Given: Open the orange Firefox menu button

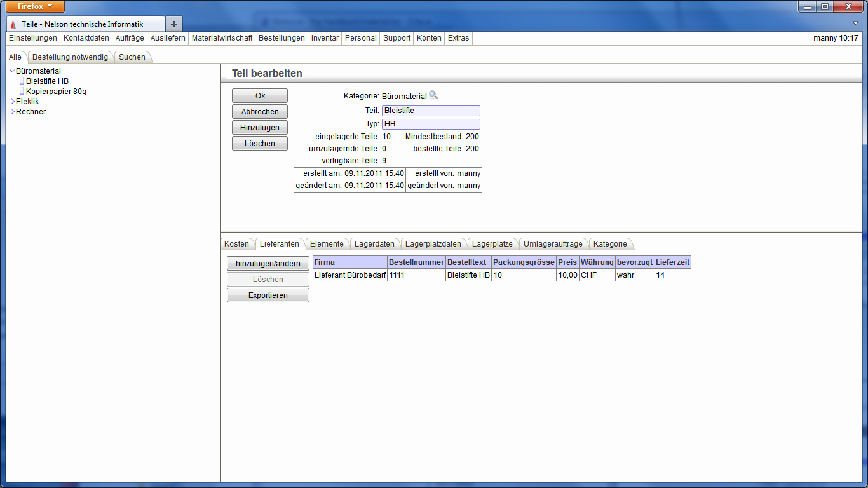Looking at the screenshot, I should (x=36, y=6).
